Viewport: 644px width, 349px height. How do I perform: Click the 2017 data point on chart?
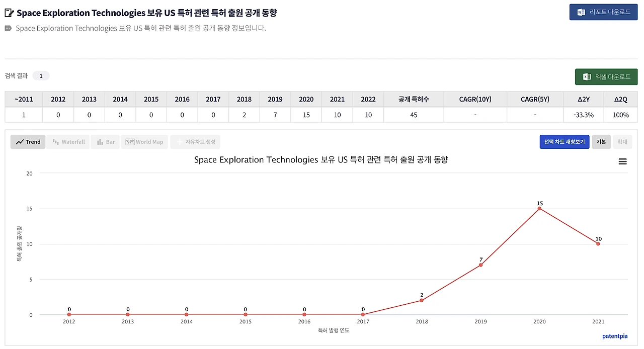[x=363, y=315]
